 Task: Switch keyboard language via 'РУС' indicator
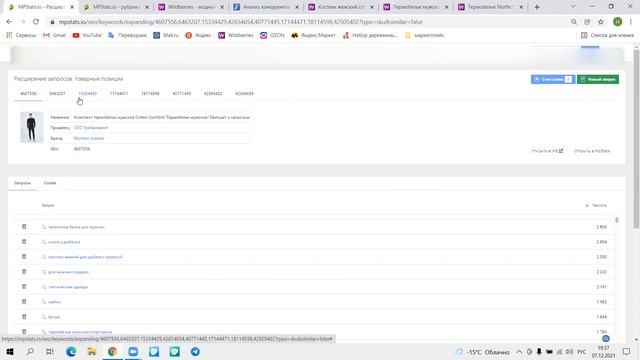tap(582, 351)
